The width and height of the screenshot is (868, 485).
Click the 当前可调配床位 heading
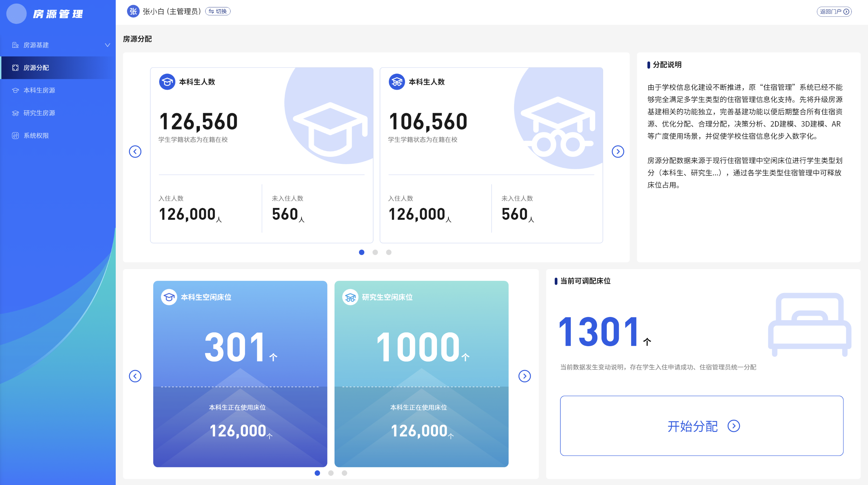[585, 281]
